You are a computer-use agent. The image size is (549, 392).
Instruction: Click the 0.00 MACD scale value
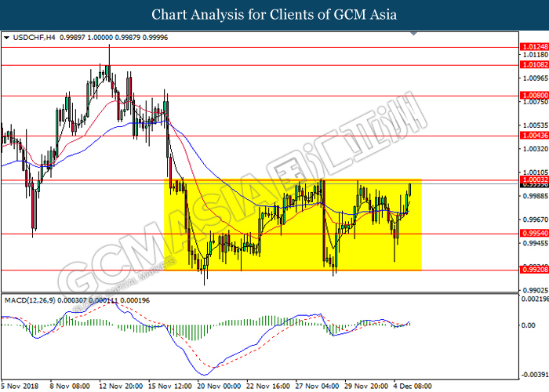pyautogui.click(x=529, y=325)
